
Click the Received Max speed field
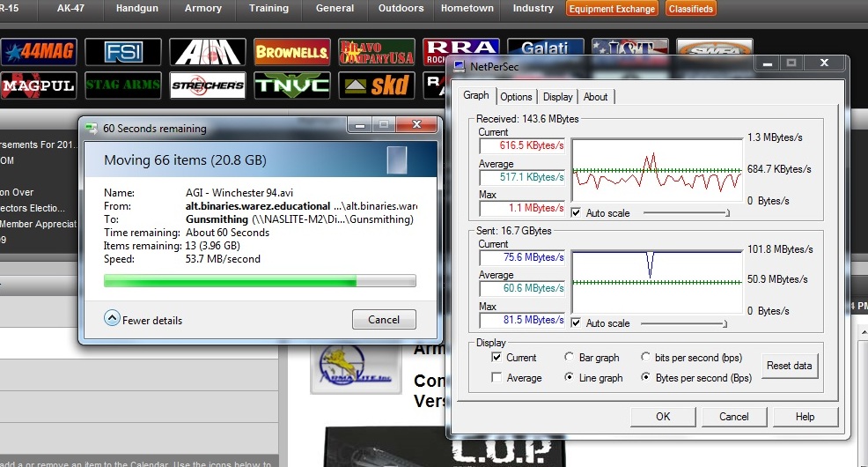pyautogui.click(x=522, y=208)
